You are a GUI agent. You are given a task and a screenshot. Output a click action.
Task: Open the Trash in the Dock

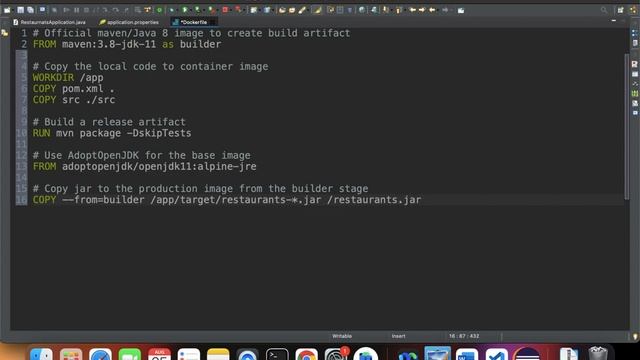(598, 354)
